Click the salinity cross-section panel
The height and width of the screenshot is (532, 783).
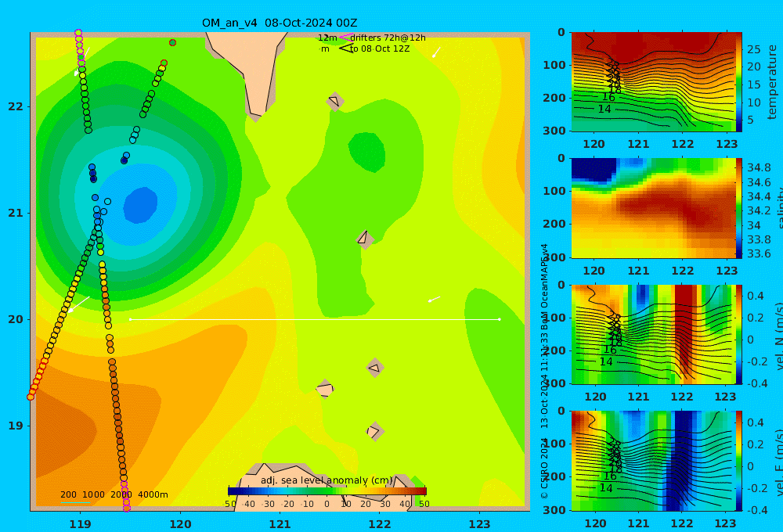click(x=654, y=208)
